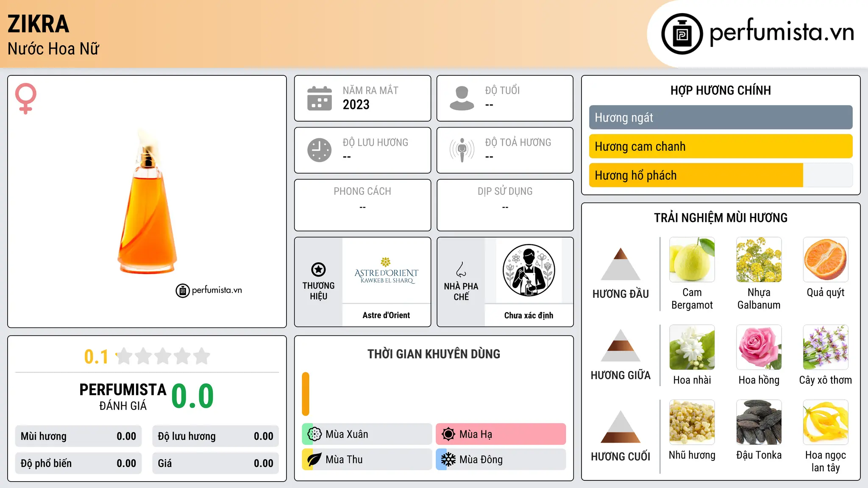Click the Chưa xác định perfumer label
Viewport: 868px width, 488px height.
[x=529, y=315]
